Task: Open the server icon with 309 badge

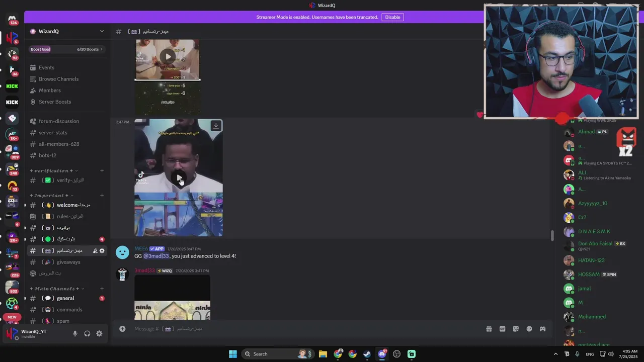Action: point(12,150)
